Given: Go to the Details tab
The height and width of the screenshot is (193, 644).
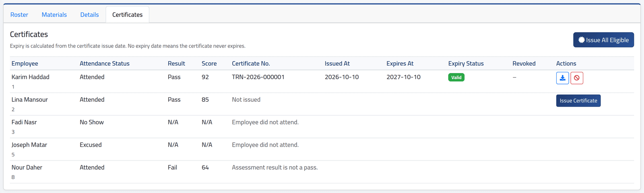Looking at the screenshot, I should 89,14.
